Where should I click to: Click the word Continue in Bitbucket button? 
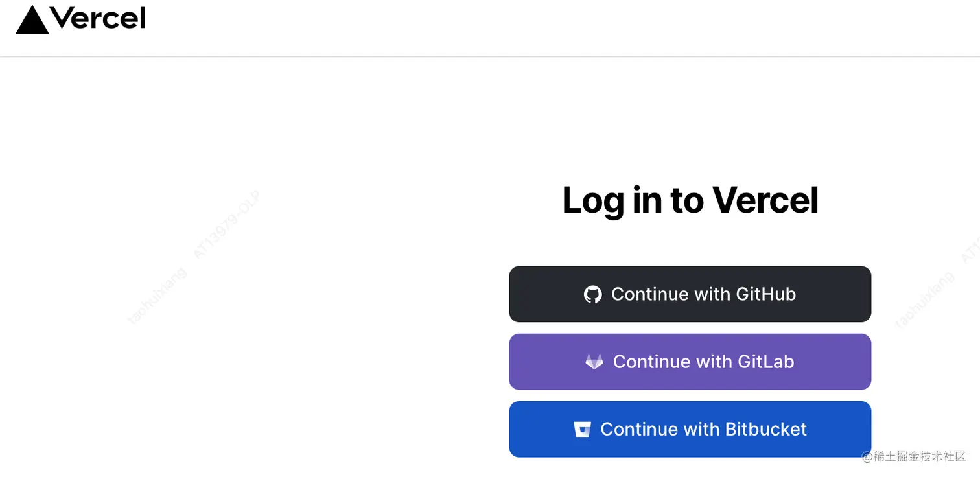[x=639, y=429]
